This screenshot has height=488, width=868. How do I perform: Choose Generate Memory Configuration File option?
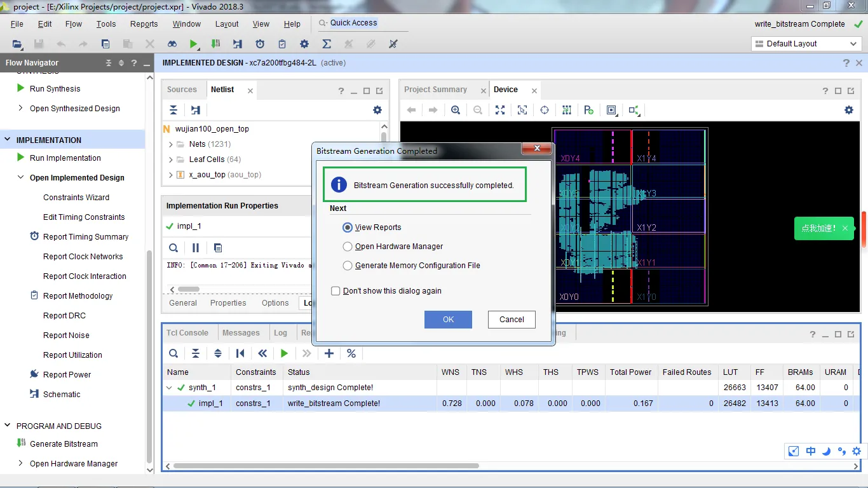click(x=348, y=266)
